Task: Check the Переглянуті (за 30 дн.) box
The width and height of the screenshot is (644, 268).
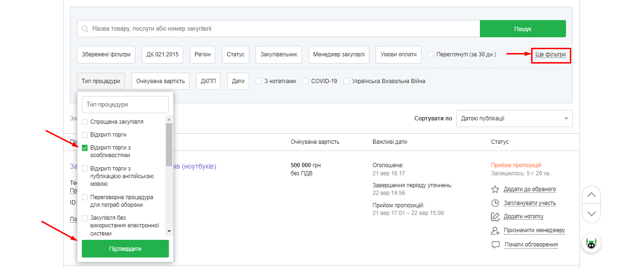Action: 431,54
